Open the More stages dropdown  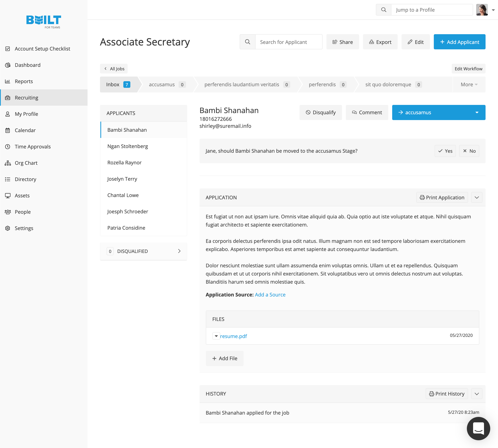tap(469, 85)
